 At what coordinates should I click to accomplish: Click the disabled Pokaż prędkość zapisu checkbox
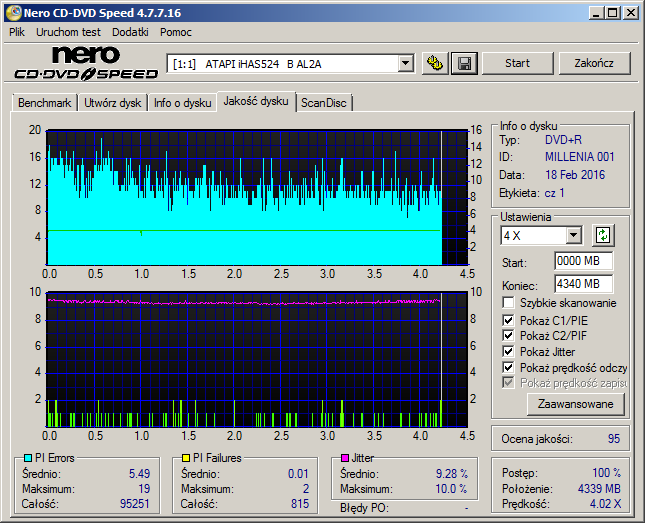click(x=508, y=383)
